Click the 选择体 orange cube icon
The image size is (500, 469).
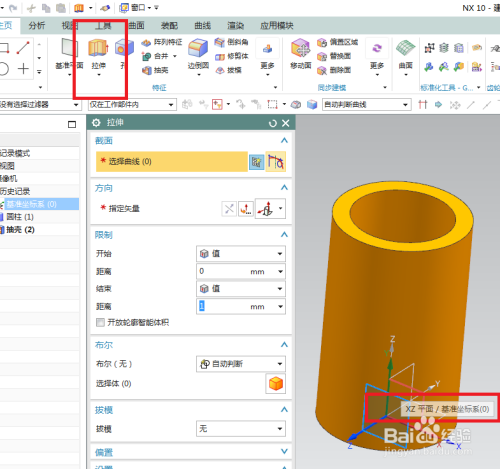276,384
